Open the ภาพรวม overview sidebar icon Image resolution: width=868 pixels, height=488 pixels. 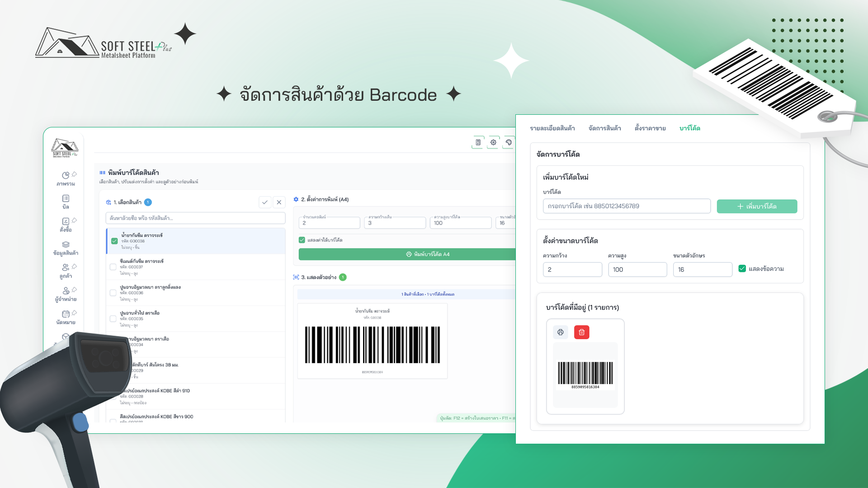(x=66, y=175)
